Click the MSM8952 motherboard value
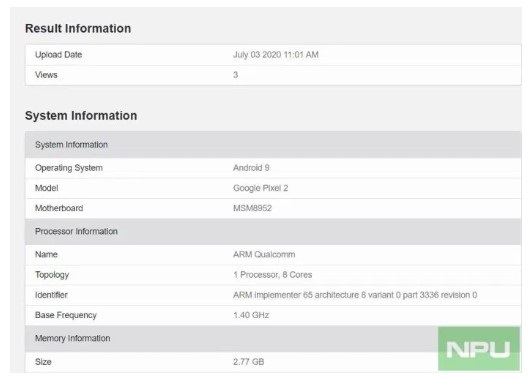Image resolution: width=532 pixels, height=378 pixels. (252, 208)
